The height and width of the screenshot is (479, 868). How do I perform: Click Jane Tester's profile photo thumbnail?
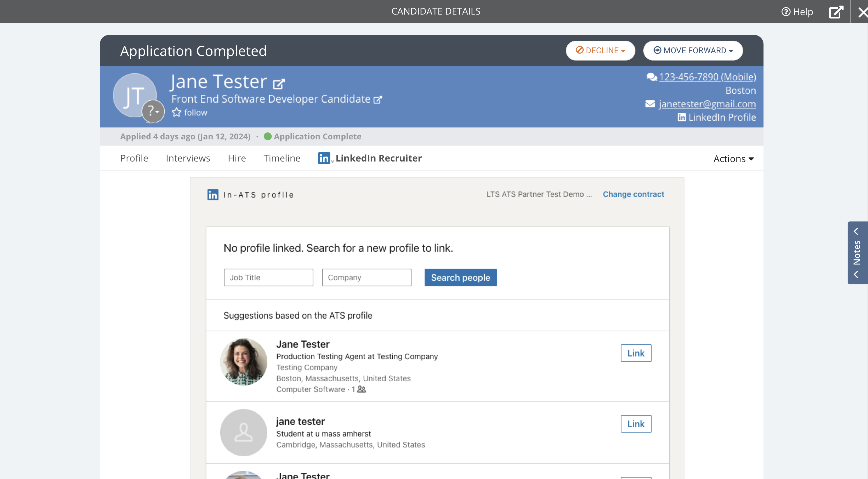[x=243, y=362]
